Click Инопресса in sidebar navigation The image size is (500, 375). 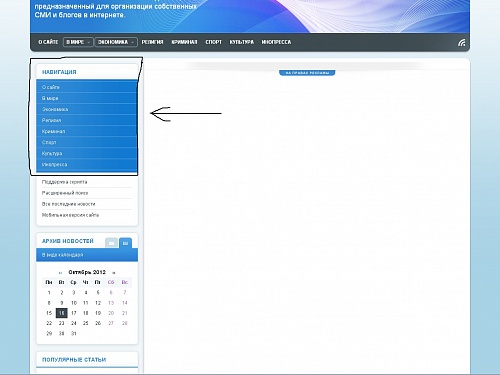tap(87, 164)
